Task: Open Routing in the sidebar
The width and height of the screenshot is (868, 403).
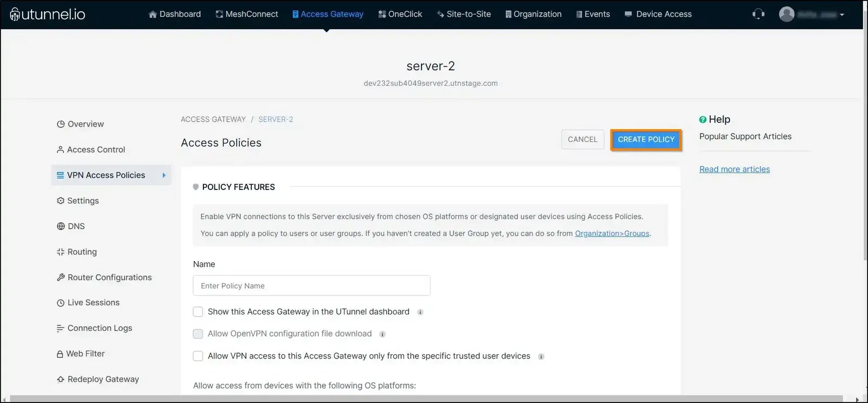Action: 76,251
